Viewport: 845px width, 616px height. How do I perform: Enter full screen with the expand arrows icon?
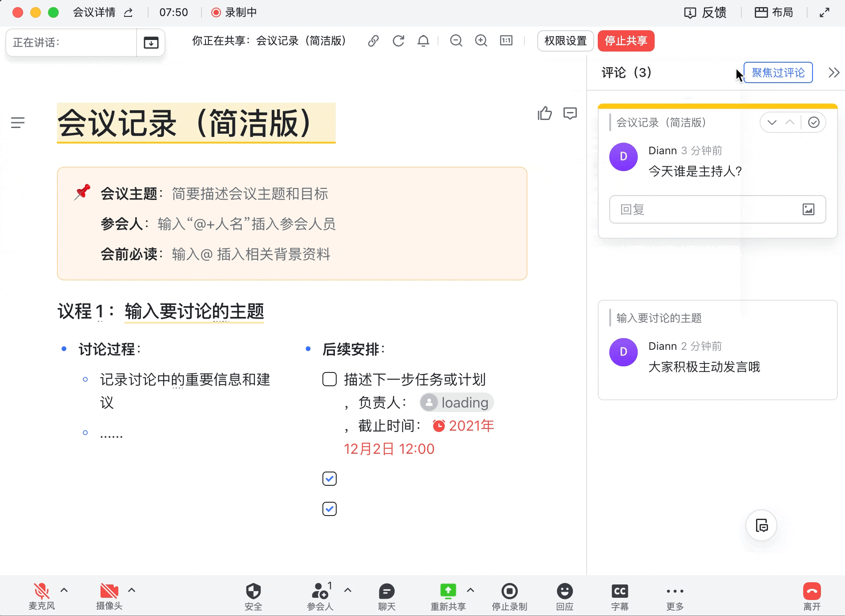point(825,12)
